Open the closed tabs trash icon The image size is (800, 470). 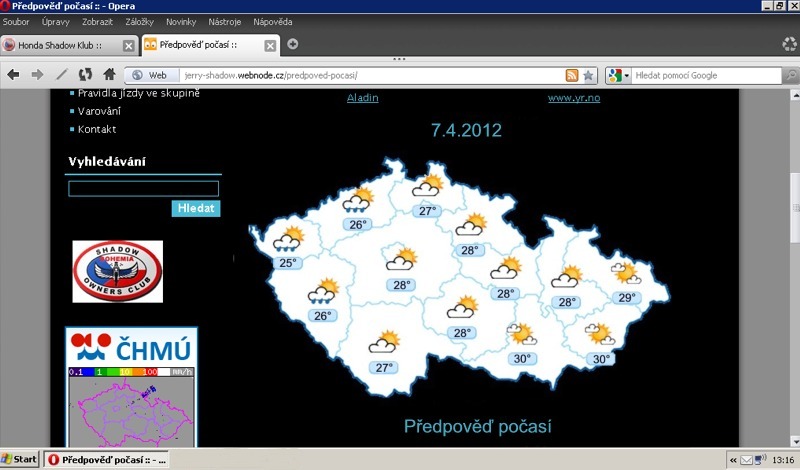click(788, 44)
